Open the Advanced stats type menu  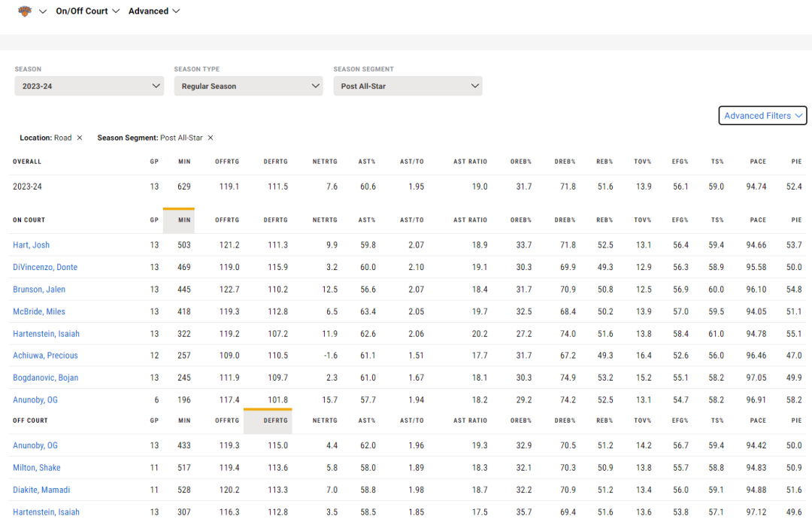(x=154, y=11)
